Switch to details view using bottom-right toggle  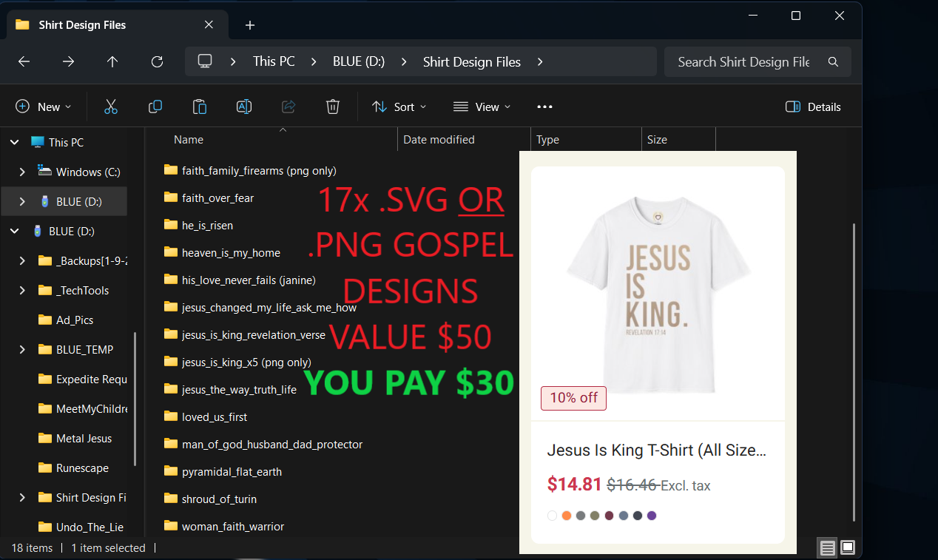click(827, 547)
